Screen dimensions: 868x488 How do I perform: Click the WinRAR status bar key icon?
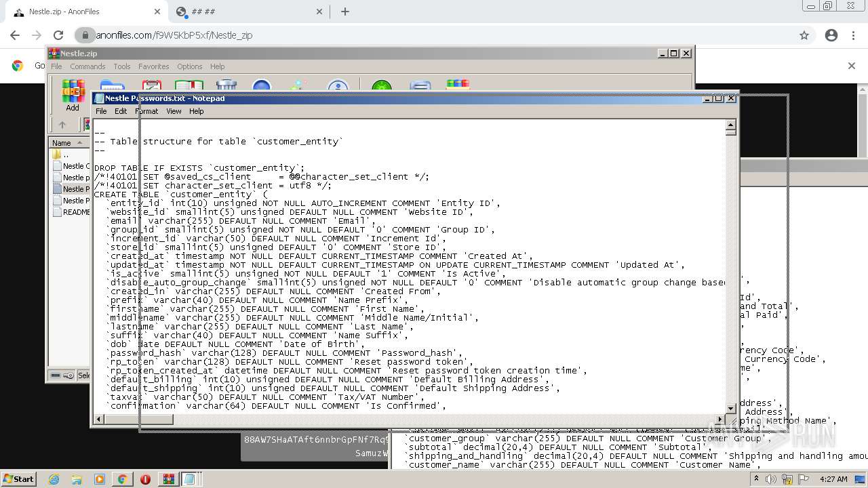(x=68, y=375)
